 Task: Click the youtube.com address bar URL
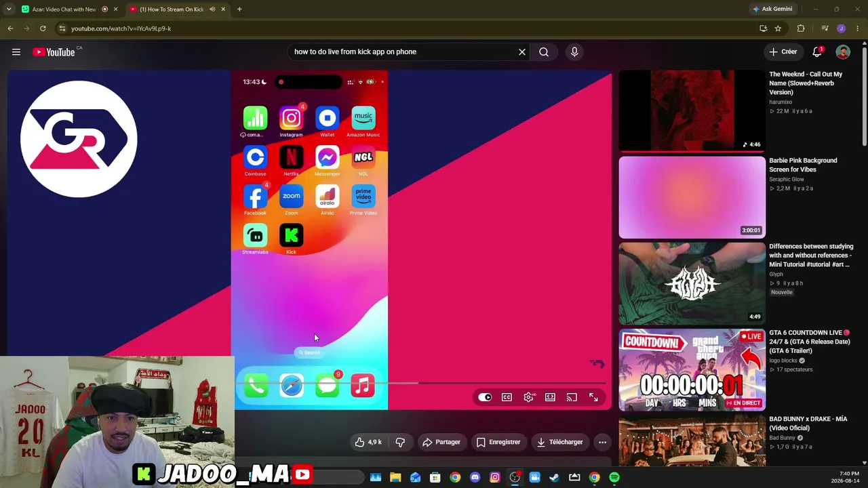(x=121, y=28)
